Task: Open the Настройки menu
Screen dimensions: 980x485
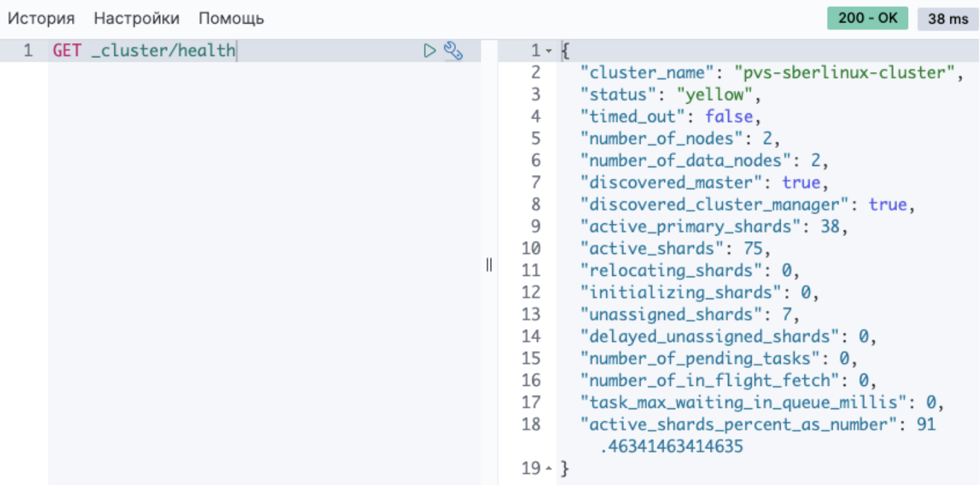Action: [x=136, y=19]
